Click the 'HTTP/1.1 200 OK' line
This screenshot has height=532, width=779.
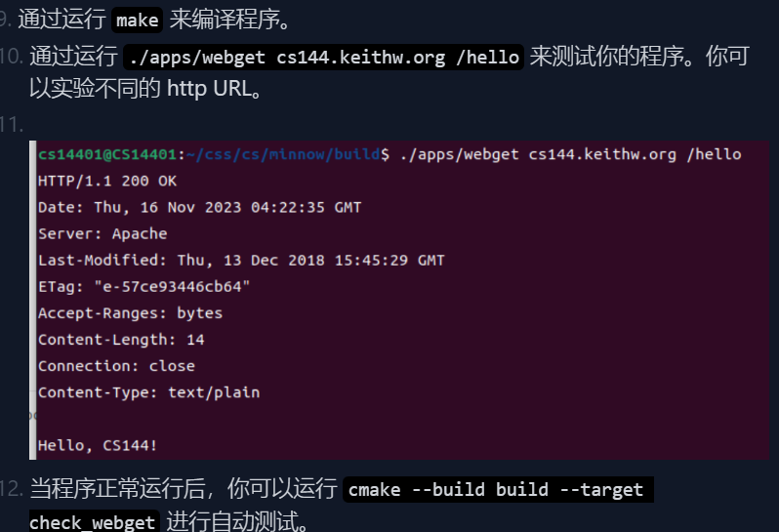[x=107, y=181]
